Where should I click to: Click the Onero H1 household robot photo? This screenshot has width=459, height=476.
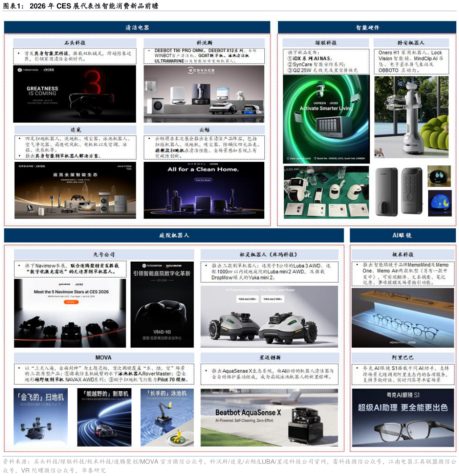coord(411,117)
